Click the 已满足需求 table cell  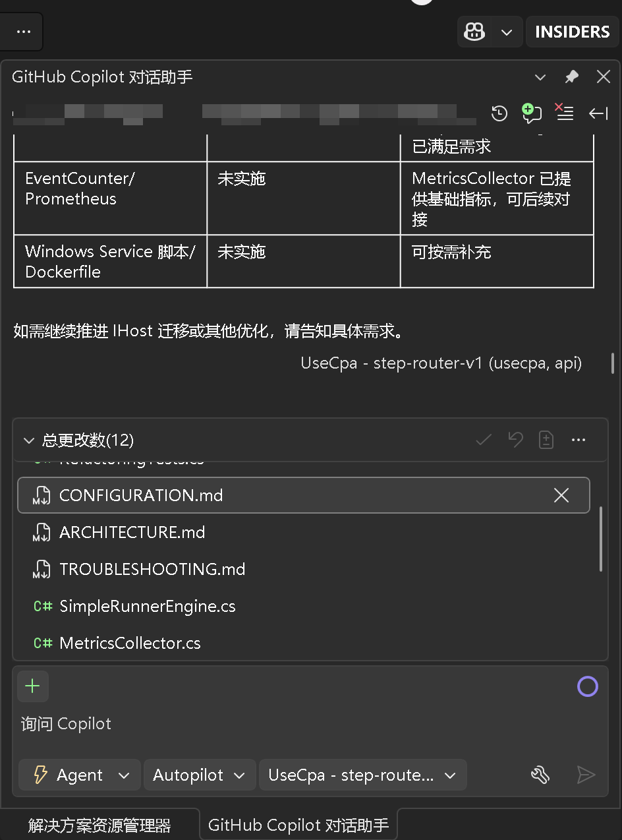click(497, 147)
